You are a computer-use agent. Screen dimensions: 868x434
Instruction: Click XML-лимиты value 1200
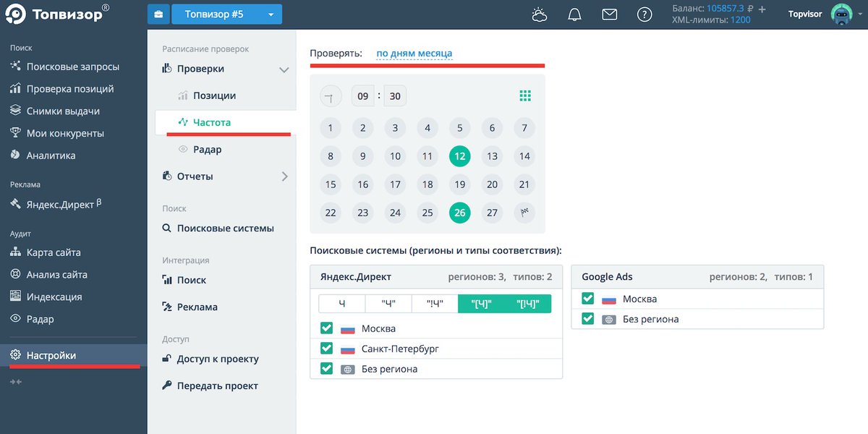coord(741,20)
